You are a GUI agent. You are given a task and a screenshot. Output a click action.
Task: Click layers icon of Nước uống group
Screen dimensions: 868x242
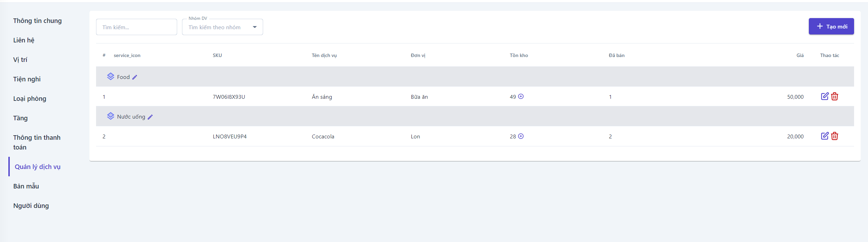pos(110,116)
